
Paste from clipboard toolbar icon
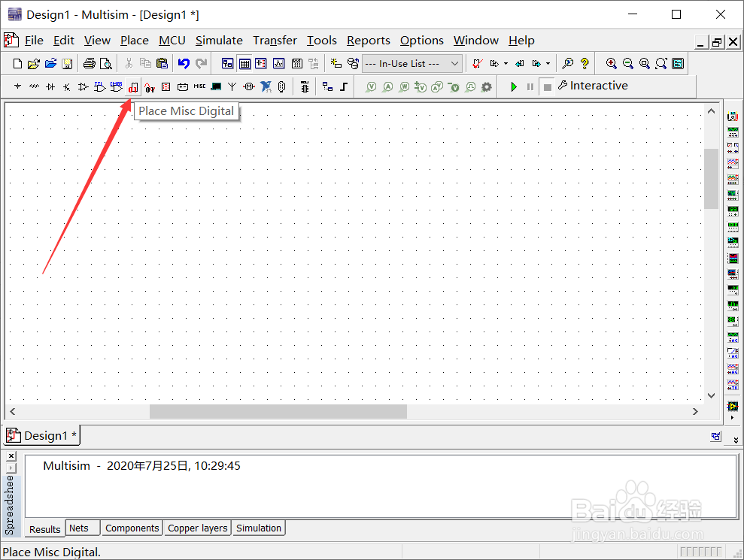(162, 64)
